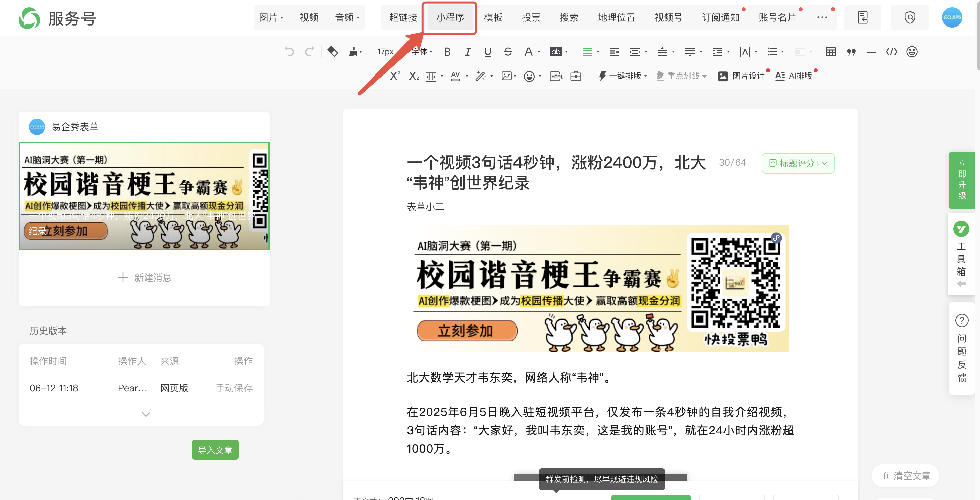The width and height of the screenshot is (980, 500).
Task: Click the 超链接 hyperlink menu item
Action: pyautogui.click(x=403, y=17)
